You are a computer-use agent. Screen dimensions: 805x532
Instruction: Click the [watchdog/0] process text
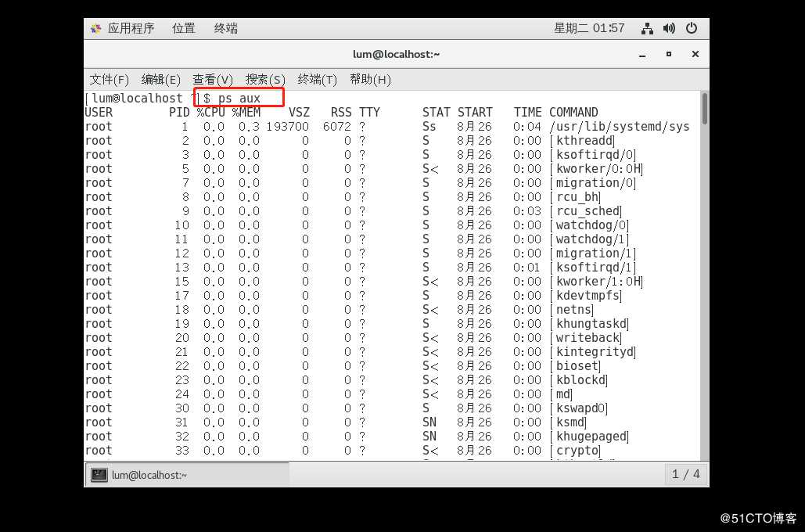tap(589, 225)
